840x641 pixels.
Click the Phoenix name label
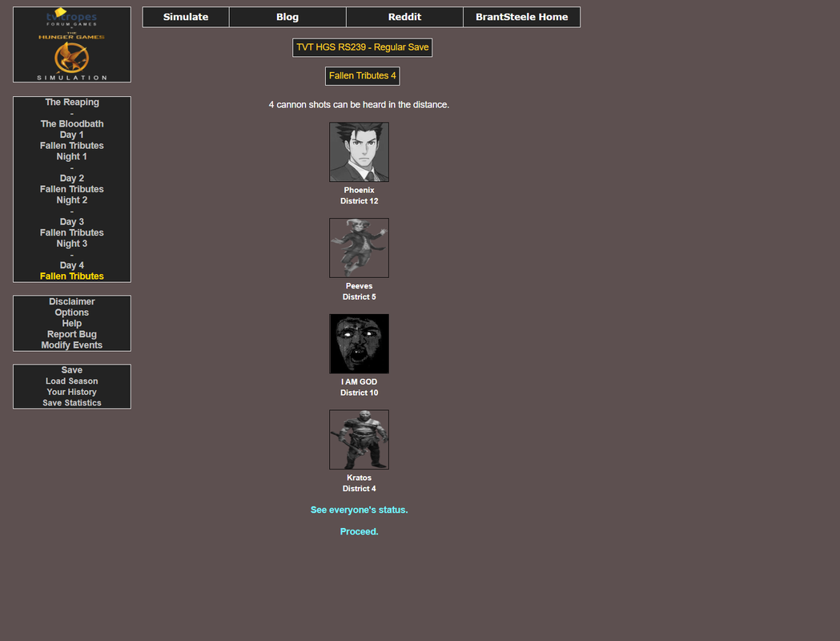[x=359, y=190]
